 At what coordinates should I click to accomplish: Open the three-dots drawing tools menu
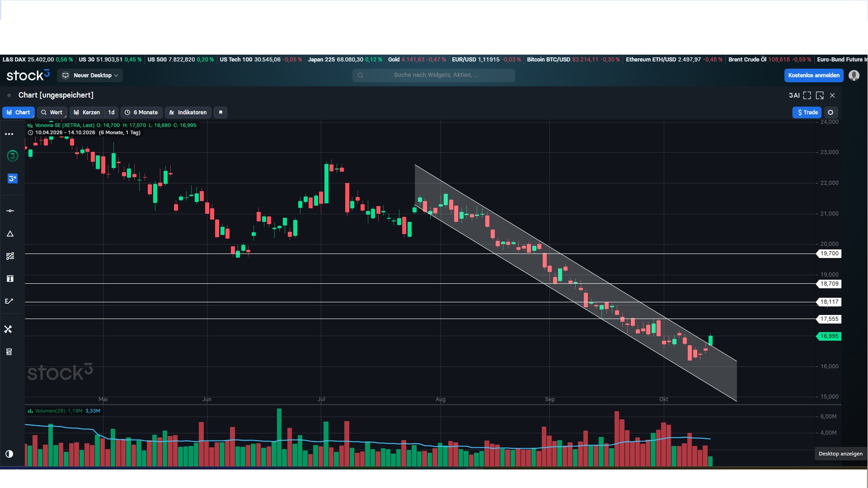point(9,134)
